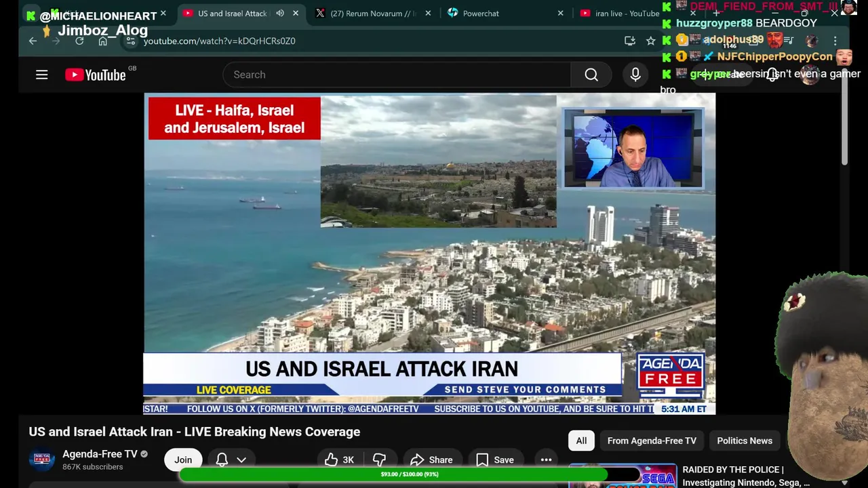
Task: Install or cast icon in the address bar
Action: 630,41
